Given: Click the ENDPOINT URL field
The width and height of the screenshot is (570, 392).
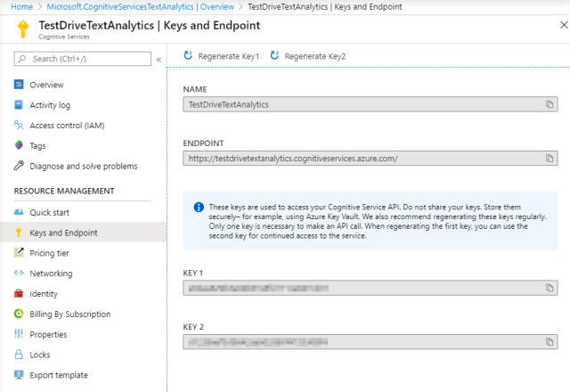Looking at the screenshot, I should coord(370,159).
